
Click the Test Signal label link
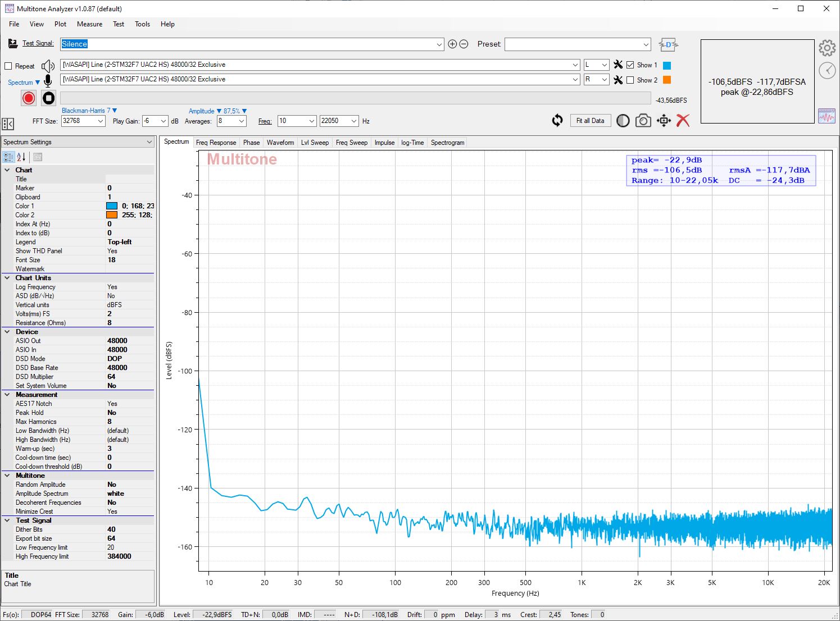click(x=38, y=43)
